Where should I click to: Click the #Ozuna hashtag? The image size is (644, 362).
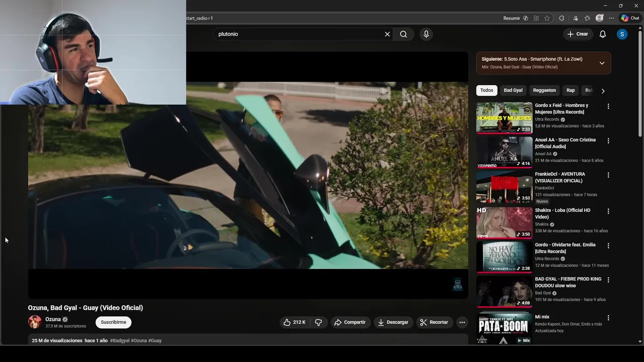click(139, 340)
